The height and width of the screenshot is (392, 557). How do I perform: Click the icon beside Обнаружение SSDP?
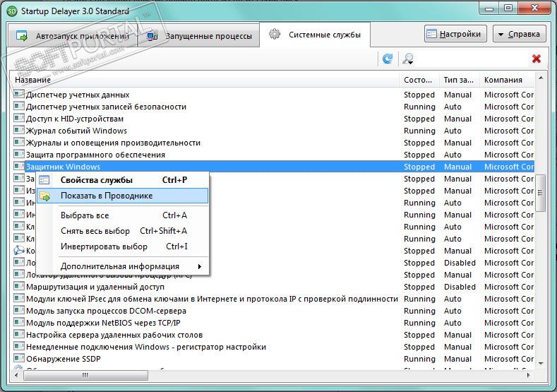pos(19,358)
